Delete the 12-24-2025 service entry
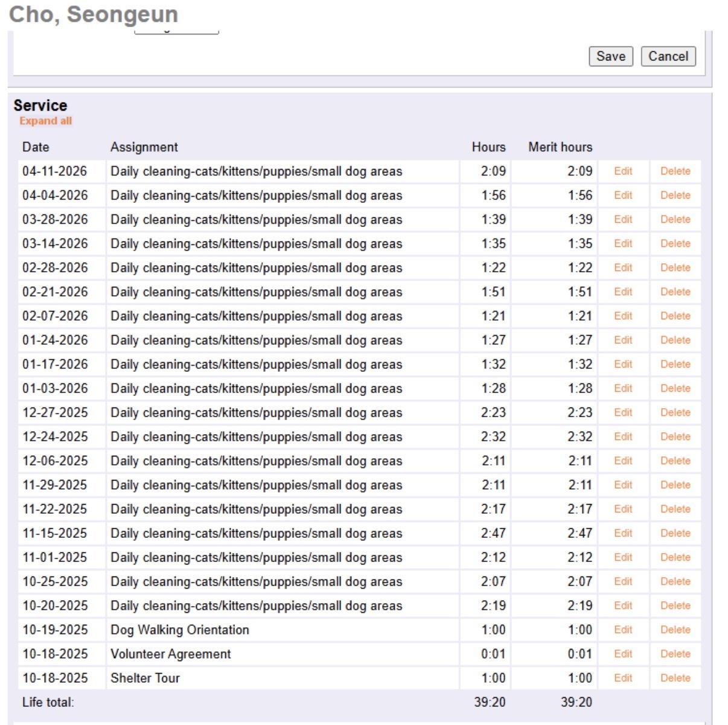Screen dimensions: 728x725 675,437
